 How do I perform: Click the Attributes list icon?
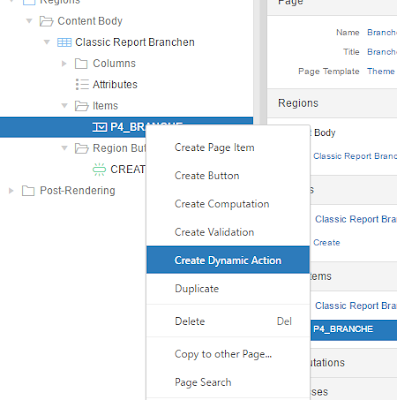pos(82,84)
